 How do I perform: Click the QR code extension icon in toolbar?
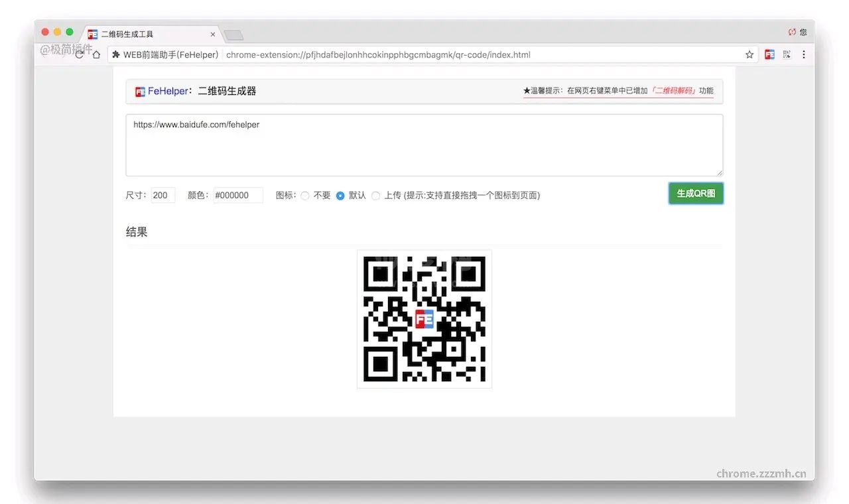coord(787,54)
